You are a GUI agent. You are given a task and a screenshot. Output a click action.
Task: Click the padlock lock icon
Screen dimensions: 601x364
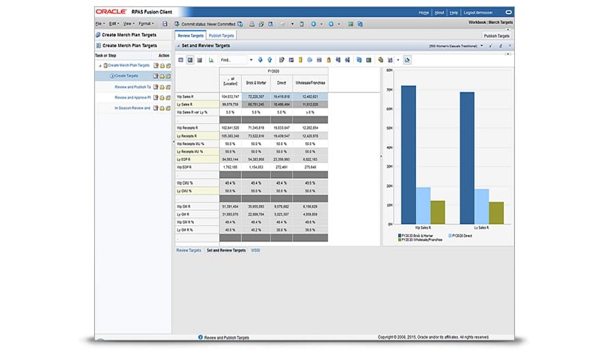329,60
